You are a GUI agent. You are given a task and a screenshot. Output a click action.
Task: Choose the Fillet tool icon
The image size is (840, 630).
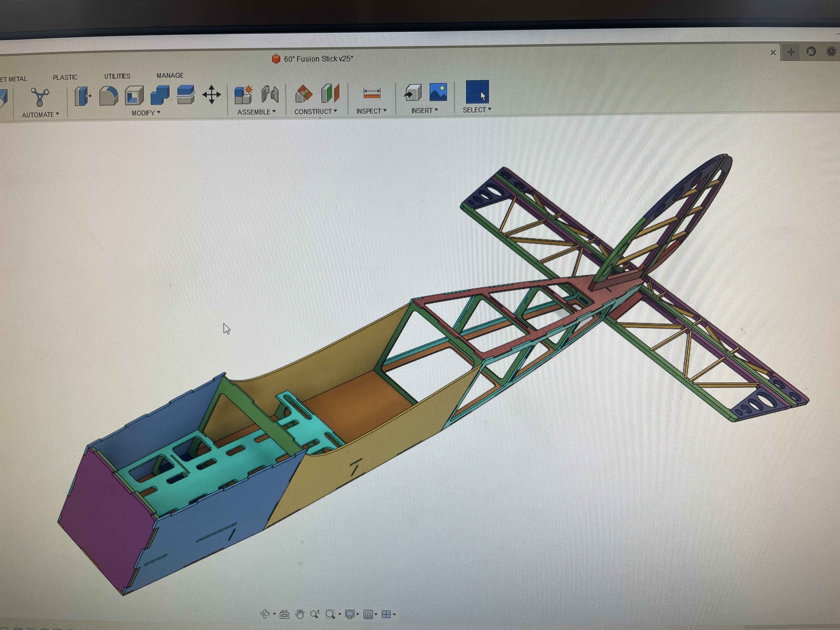[109, 96]
